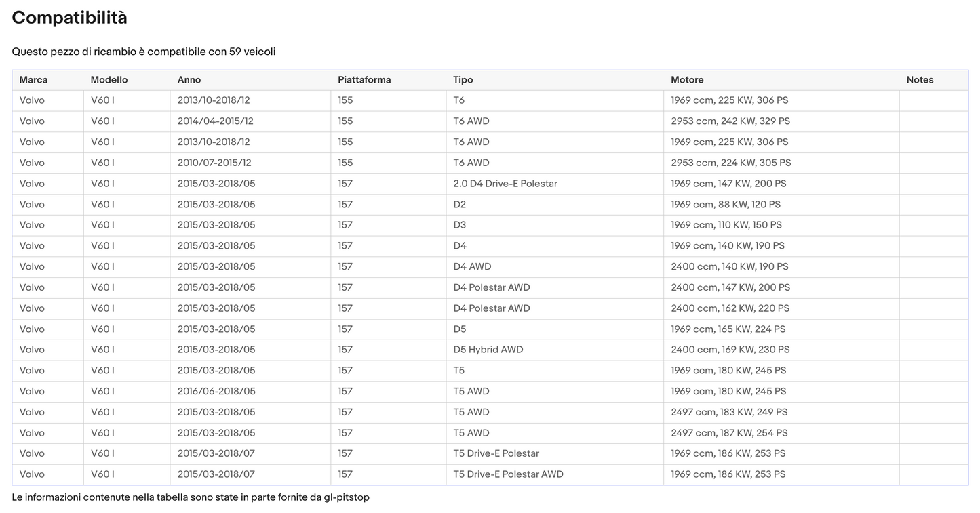Screen dimensions: 980x513
Task: Select the Anno column header
Action: tap(189, 80)
